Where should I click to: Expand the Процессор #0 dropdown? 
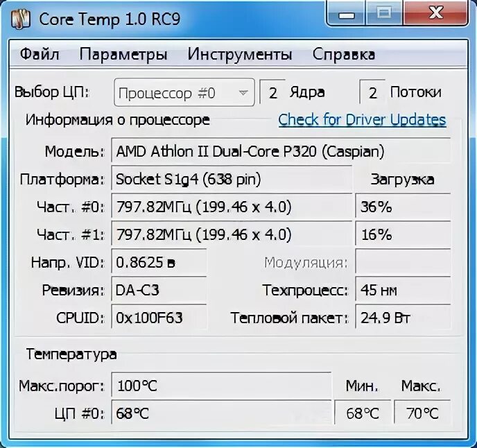[184, 92]
